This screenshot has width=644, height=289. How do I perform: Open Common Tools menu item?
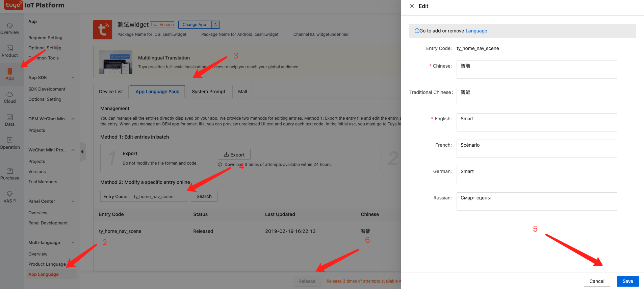click(x=44, y=58)
